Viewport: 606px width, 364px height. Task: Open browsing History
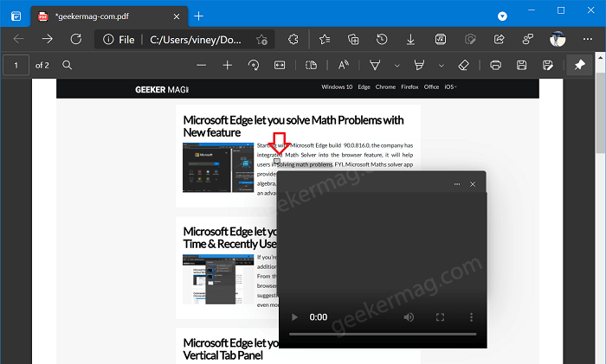(382, 39)
